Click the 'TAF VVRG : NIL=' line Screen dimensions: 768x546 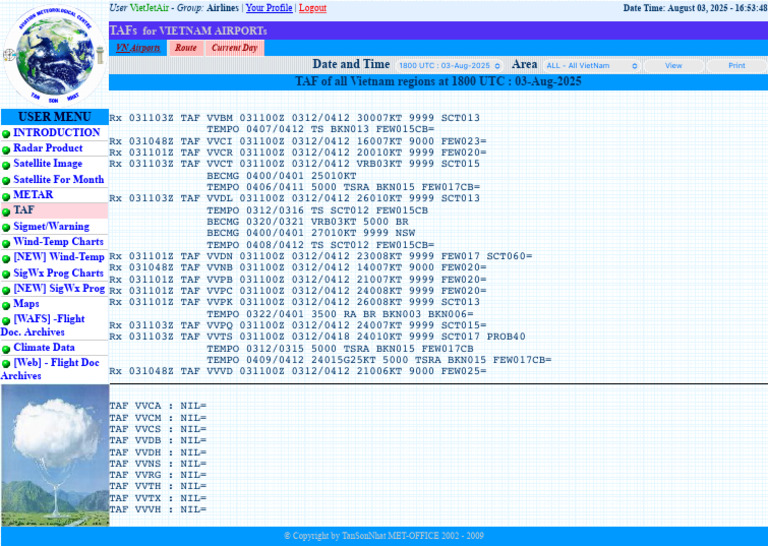(x=158, y=475)
